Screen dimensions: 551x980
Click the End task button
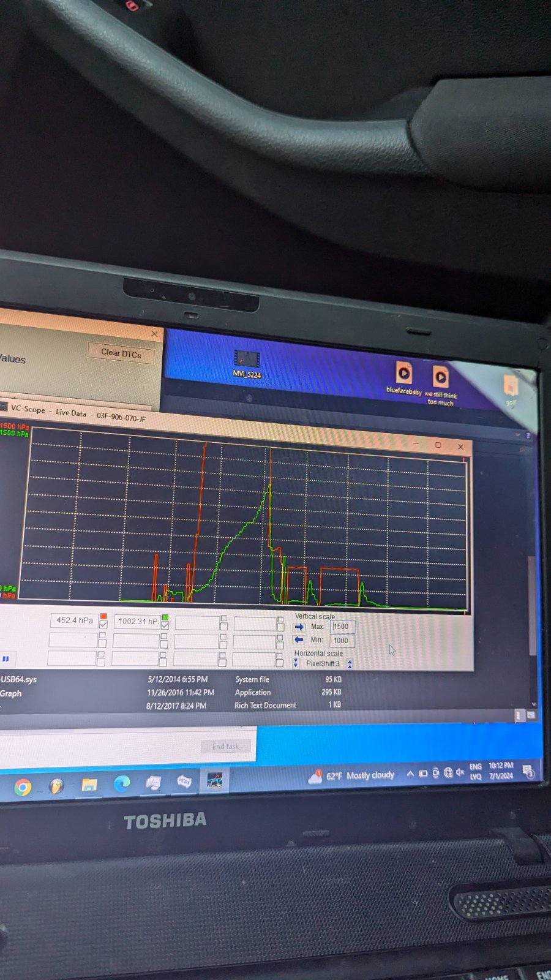tap(225, 747)
